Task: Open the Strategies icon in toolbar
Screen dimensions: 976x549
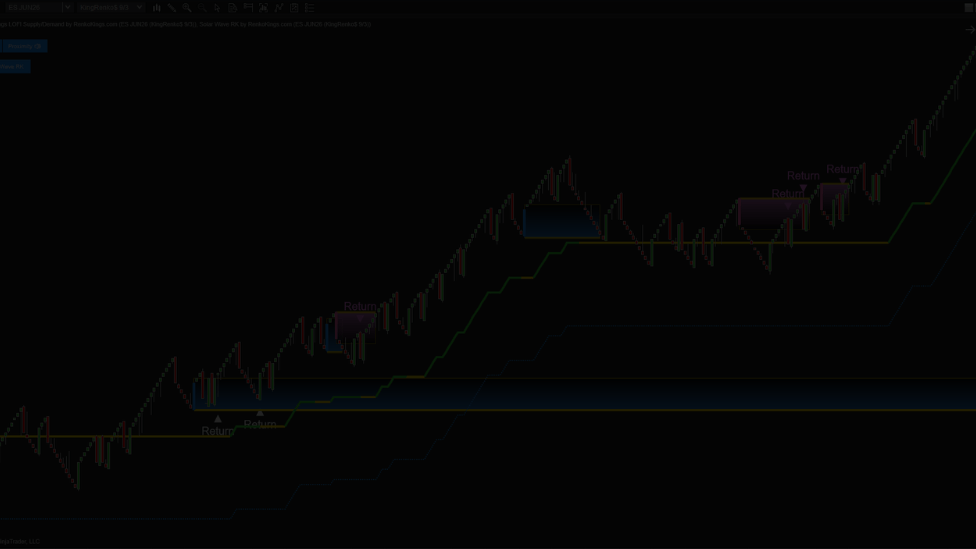Action: pos(294,7)
